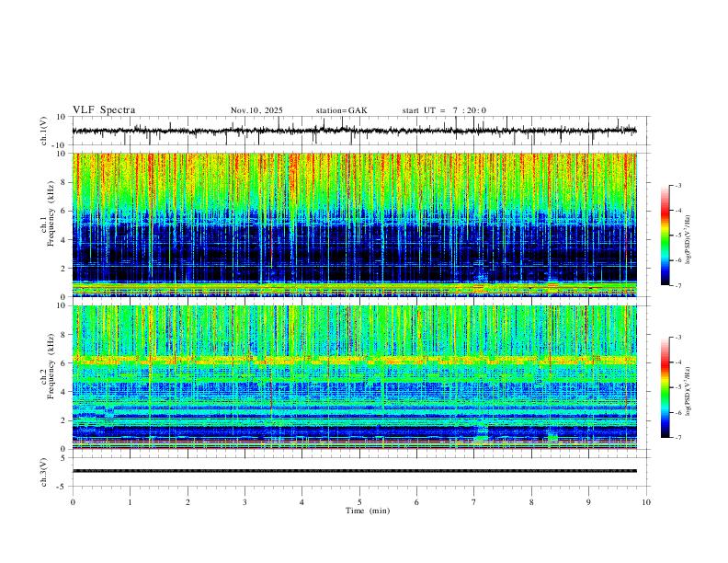Click the time axis tick label '7'
The height and width of the screenshot is (563, 728).
point(474,502)
